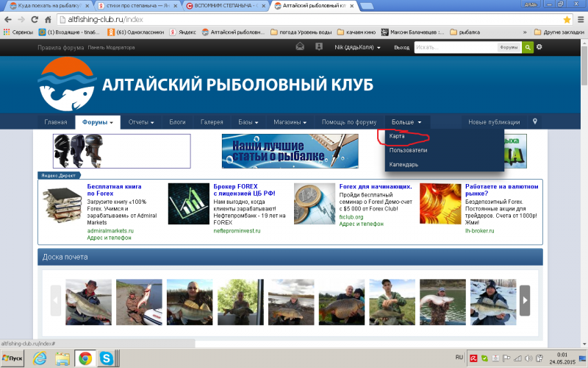Screen dimensions: 588x368
Task: Select Пользователи from the Больше menu
Action: [x=408, y=150]
